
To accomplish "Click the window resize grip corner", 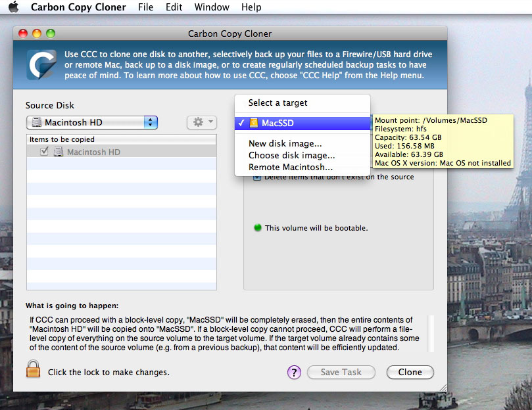I will [443, 388].
